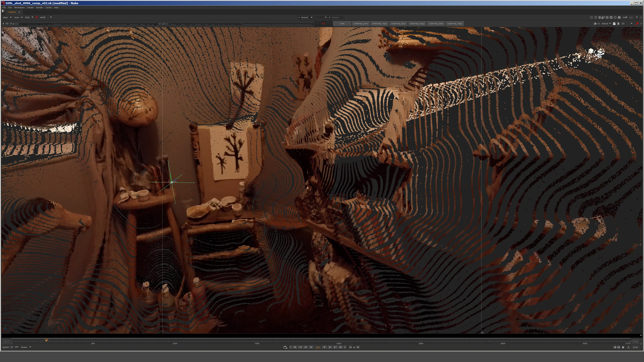The height and width of the screenshot is (362, 644).
Task: Toggle the viewer grid icon
Action: 599,24
